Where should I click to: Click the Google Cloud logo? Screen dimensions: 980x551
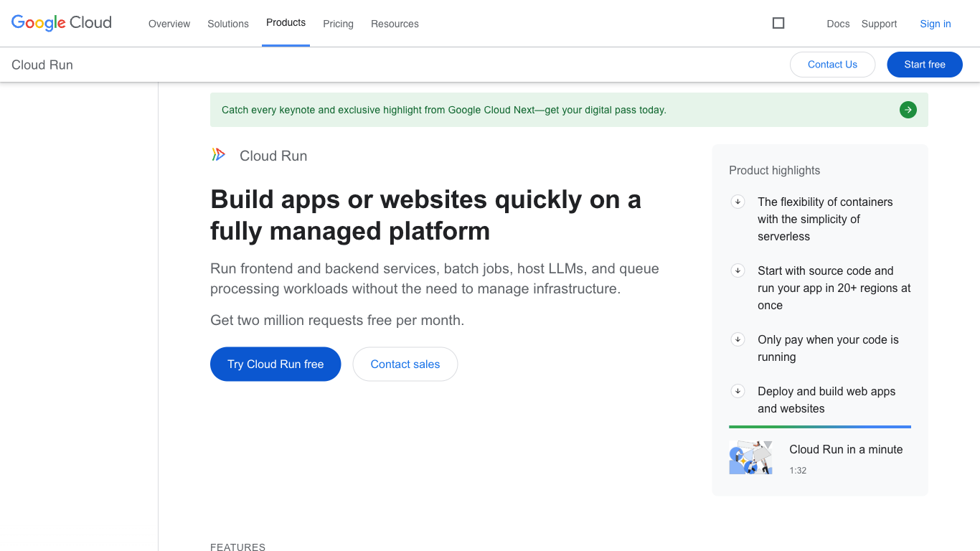[62, 23]
